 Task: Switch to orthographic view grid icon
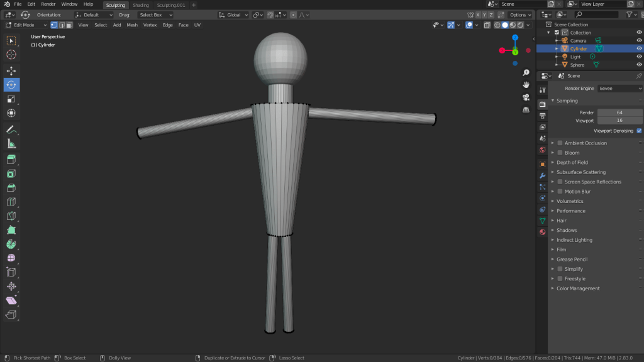click(x=526, y=109)
